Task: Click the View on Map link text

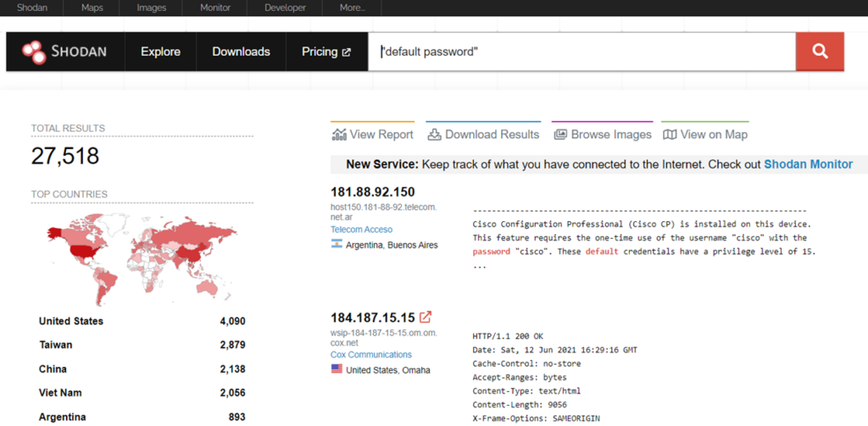Action: point(714,135)
